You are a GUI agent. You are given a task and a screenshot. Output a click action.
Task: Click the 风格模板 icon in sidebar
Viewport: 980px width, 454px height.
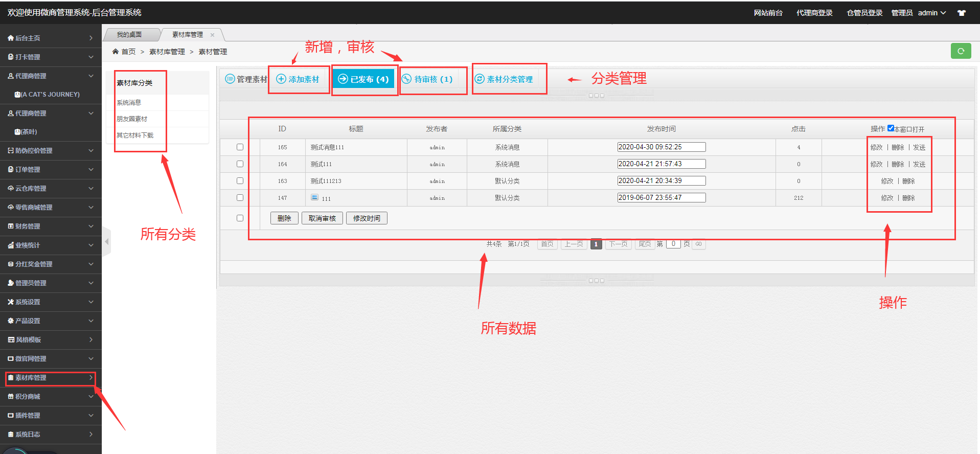(11, 339)
